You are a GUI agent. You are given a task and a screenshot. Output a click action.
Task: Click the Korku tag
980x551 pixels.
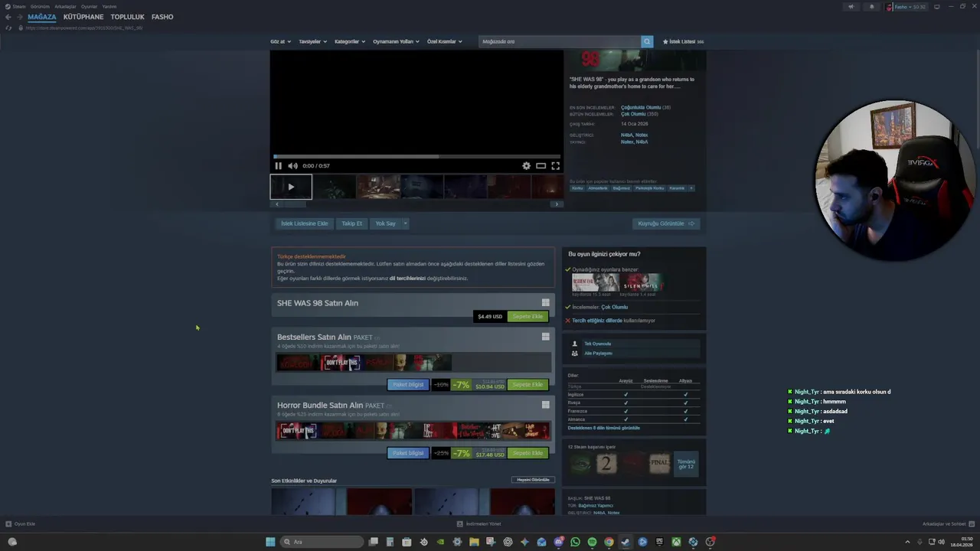coord(577,188)
